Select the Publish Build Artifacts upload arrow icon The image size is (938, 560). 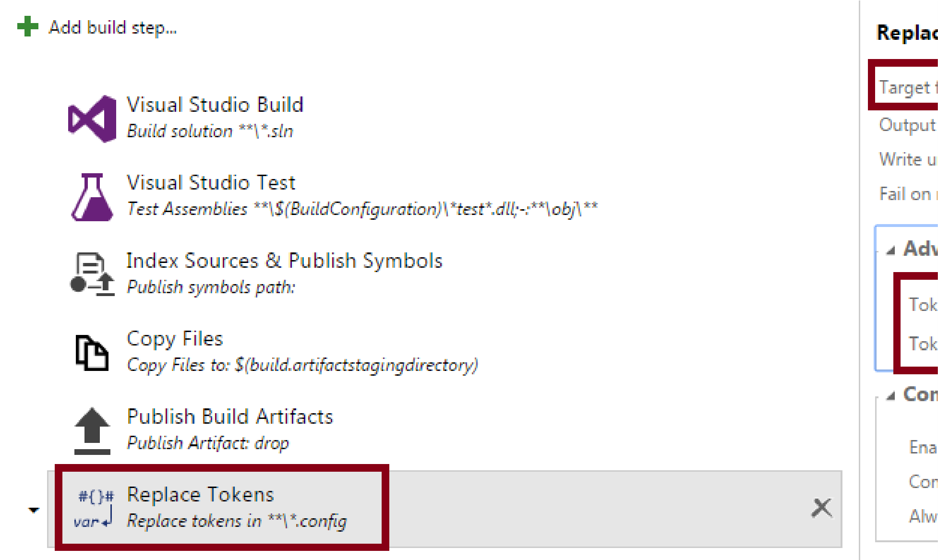pos(92,431)
